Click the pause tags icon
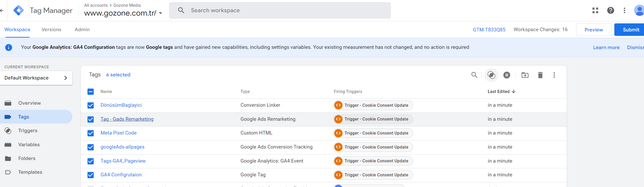Image resolution: width=644 pixels, height=187 pixels. click(x=507, y=75)
